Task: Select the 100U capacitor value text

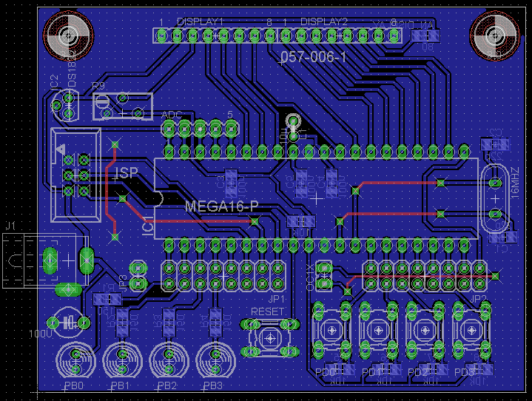Action: 41,334
